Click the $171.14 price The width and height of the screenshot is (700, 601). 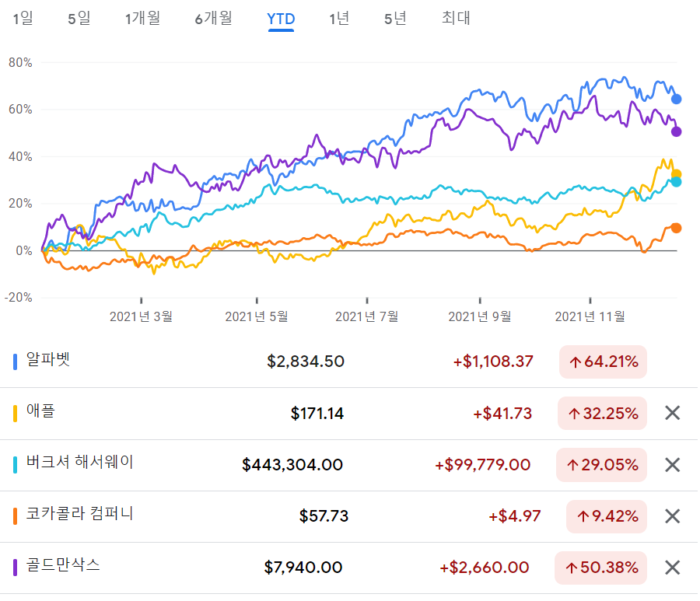(317, 414)
